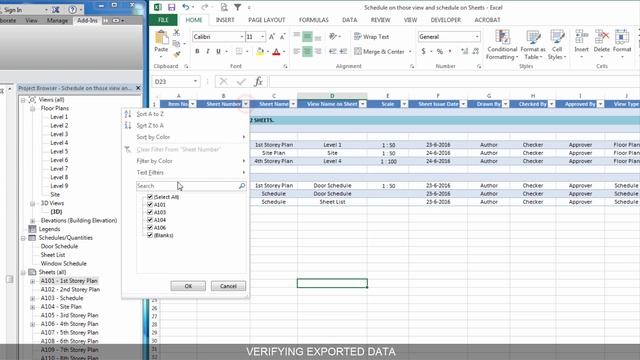Select Door Schedule in Project Browser
This screenshot has width=640, height=360.
pyautogui.click(x=59, y=246)
